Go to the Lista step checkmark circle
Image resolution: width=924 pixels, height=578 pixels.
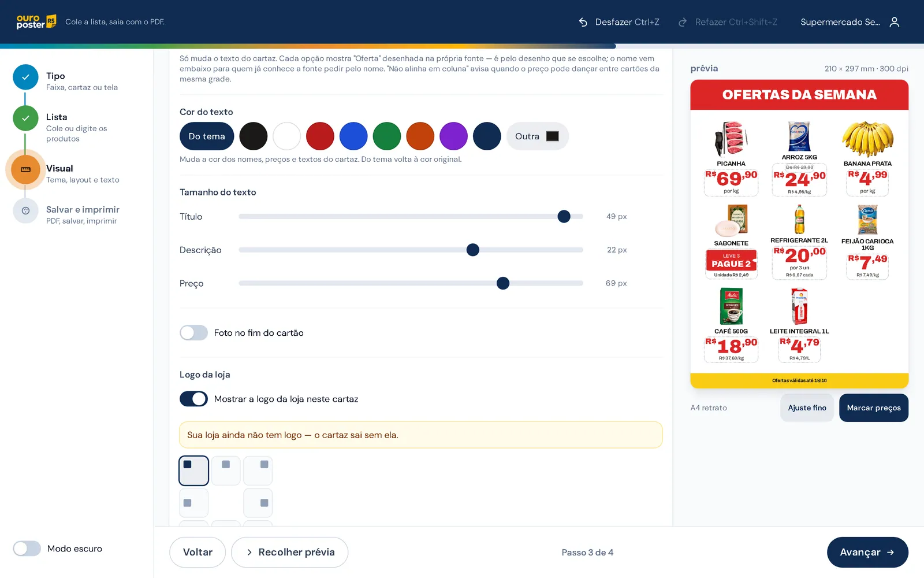pos(25,118)
